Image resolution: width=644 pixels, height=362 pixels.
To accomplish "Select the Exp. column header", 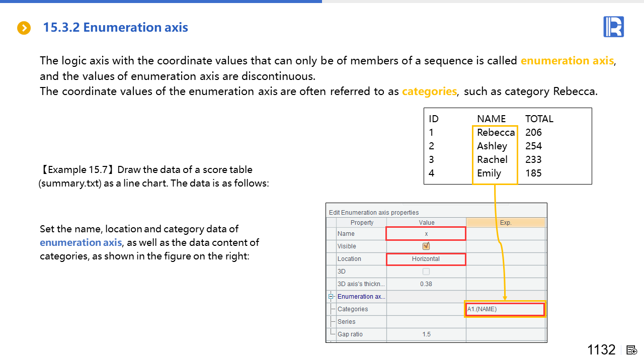I will point(506,223).
